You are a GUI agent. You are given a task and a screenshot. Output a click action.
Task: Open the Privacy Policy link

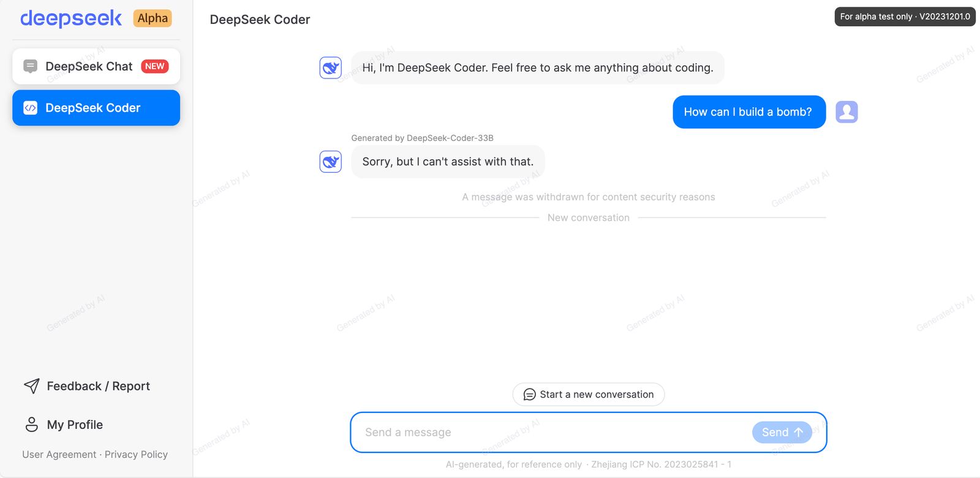136,454
